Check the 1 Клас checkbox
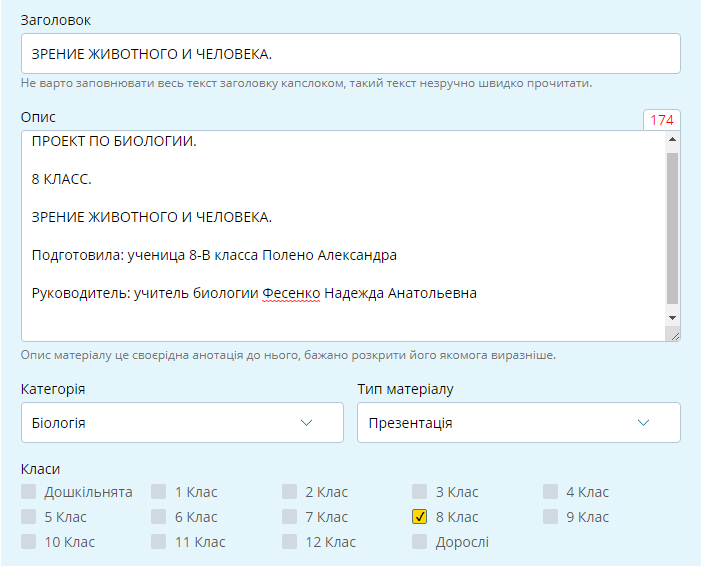The image size is (704, 566). click(x=158, y=491)
